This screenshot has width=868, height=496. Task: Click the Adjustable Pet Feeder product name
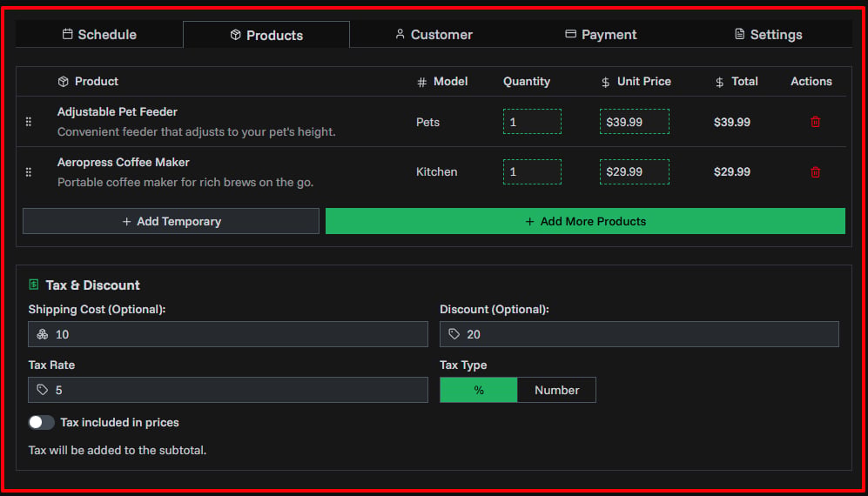pyautogui.click(x=118, y=112)
